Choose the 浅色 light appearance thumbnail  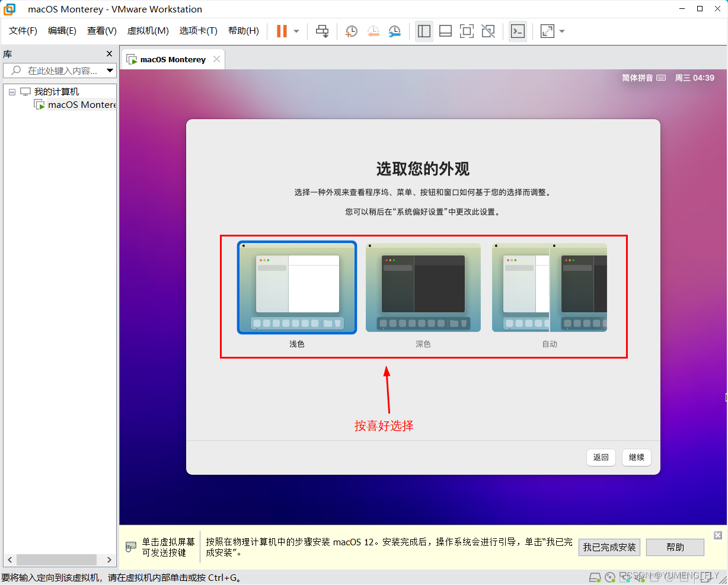click(297, 287)
